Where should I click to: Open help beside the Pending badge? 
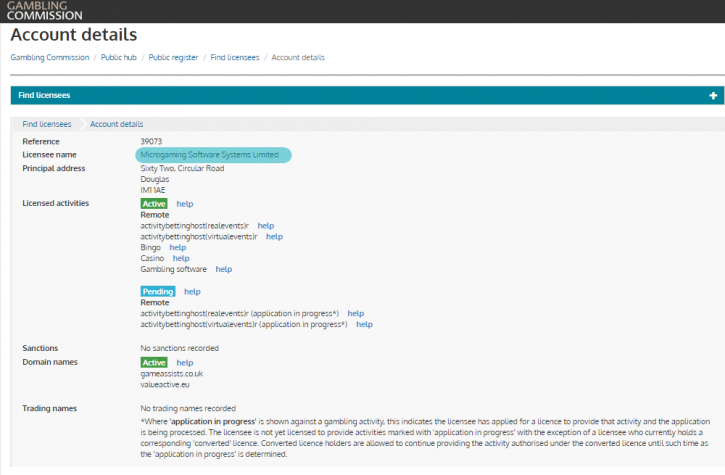pos(192,291)
